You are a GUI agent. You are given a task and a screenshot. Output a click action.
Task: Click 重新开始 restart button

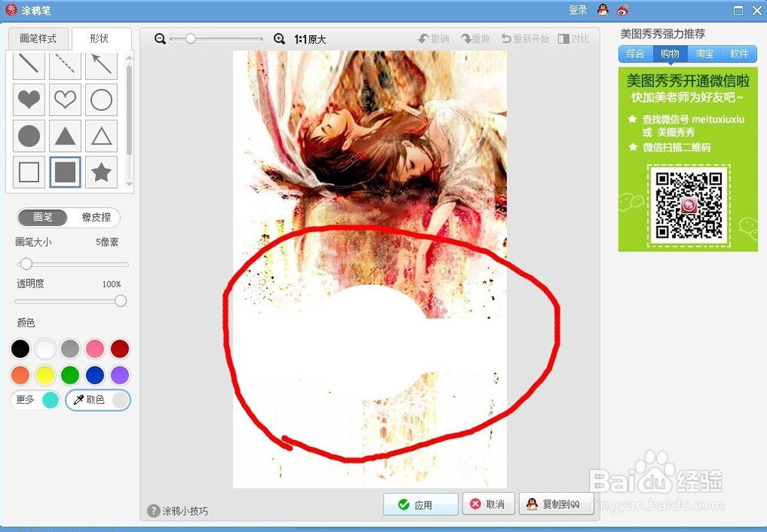525,38
